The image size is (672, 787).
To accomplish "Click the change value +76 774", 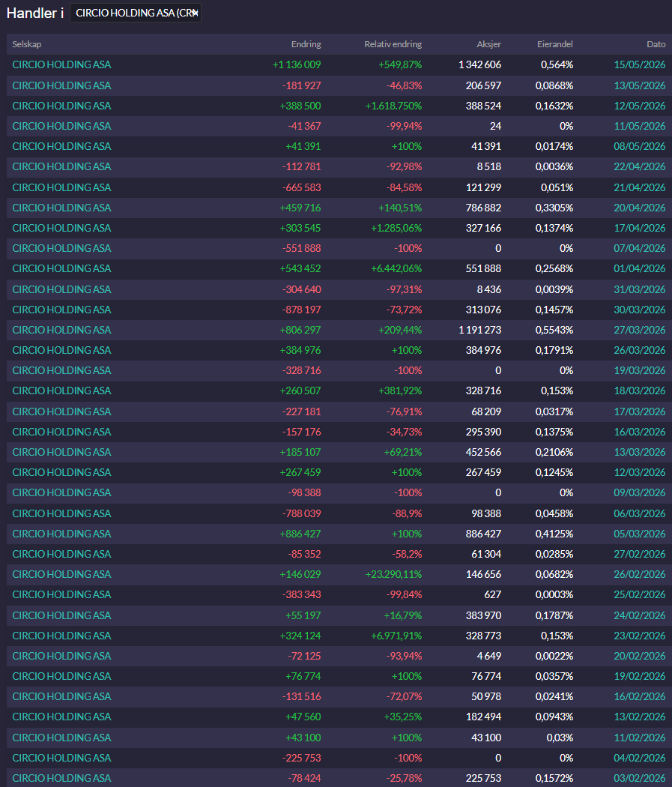I will click(303, 677).
